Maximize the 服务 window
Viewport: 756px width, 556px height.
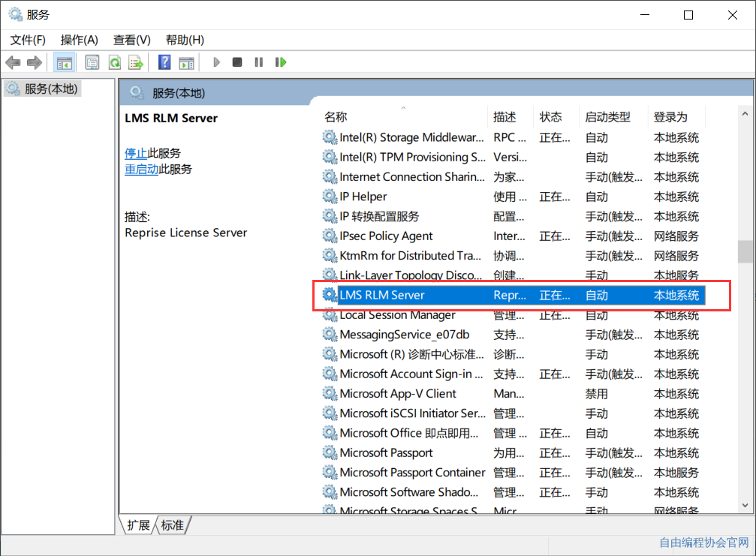pyautogui.click(x=688, y=15)
